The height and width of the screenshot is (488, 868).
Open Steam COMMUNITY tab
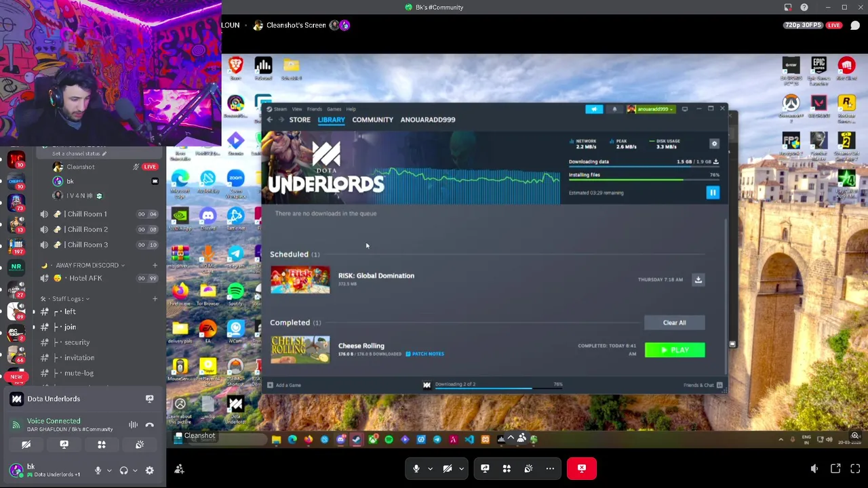point(372,120)
